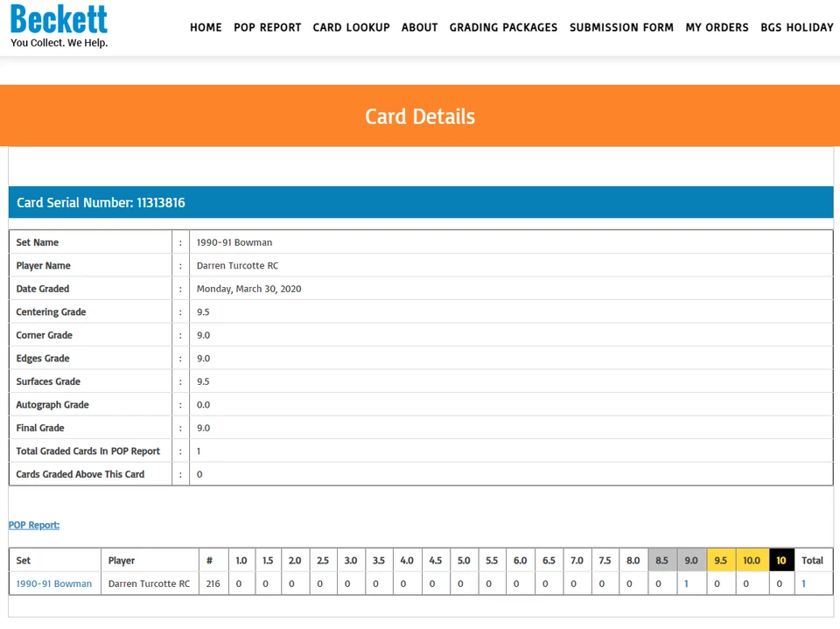Select the Centering Grade value 9.5
Screen dimensions: 840x629
(x=203, y=311)
